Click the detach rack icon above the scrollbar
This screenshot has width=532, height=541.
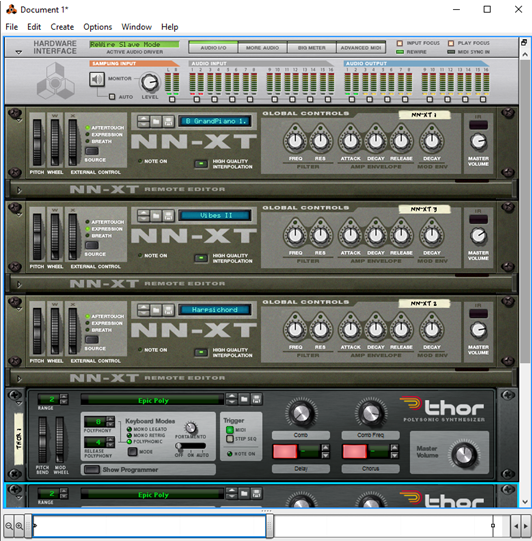(x=524, y=42)
